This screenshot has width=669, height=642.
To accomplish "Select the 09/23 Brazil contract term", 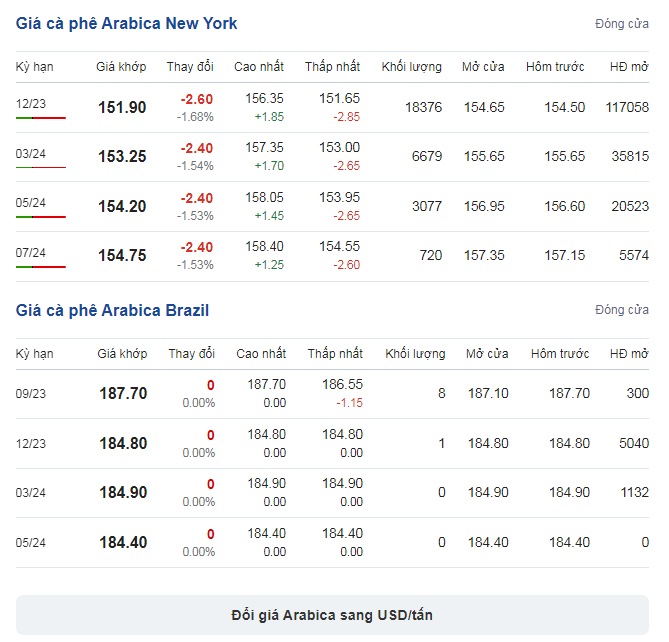I will tap(31, 393).
